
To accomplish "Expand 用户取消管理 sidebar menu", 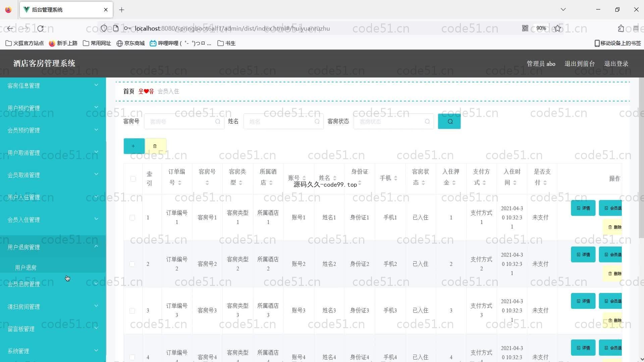I will (53, 153).
